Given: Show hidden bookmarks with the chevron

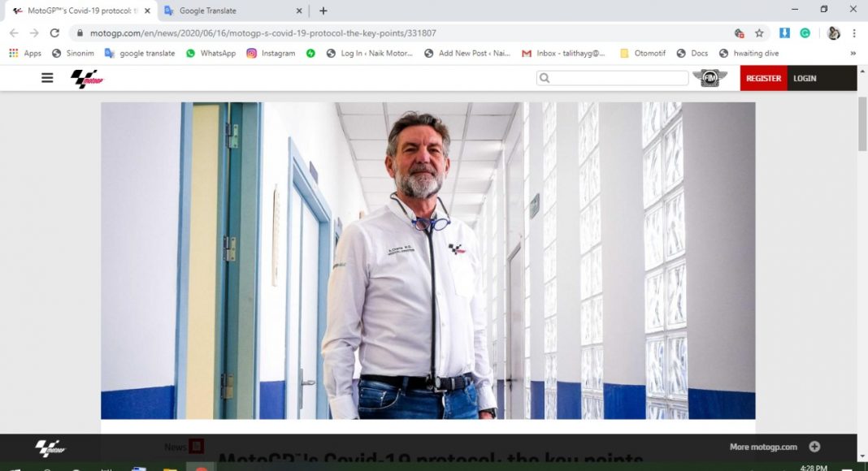Looking at the screenshot, I should click(x=853, y=54).
